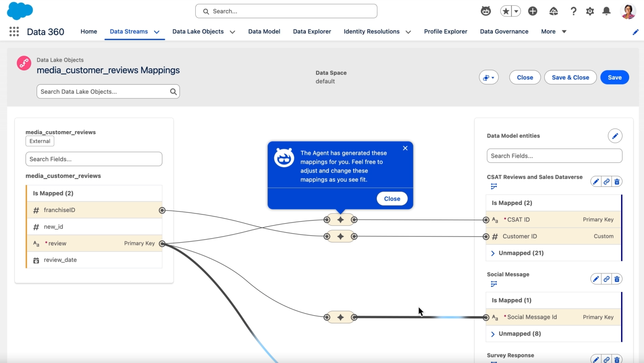Click relationship icon under CSAT Reviews title
644x363 pixels.
click(494, 186)
